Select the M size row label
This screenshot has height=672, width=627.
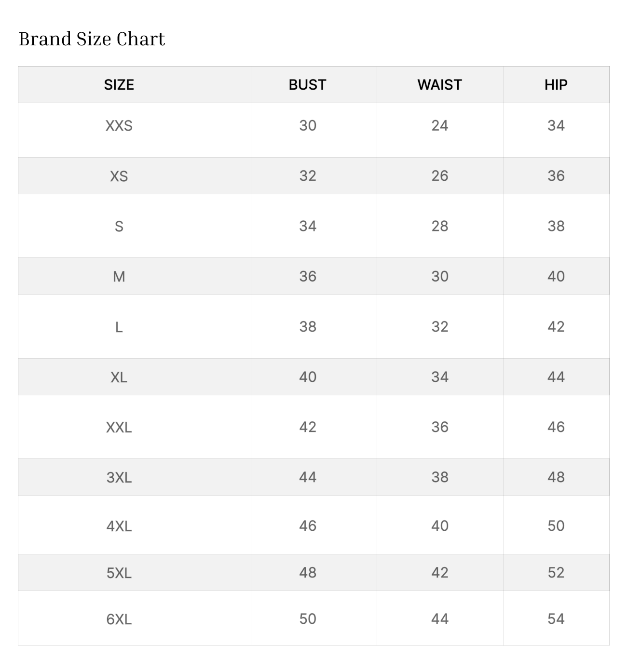[119, 276]
